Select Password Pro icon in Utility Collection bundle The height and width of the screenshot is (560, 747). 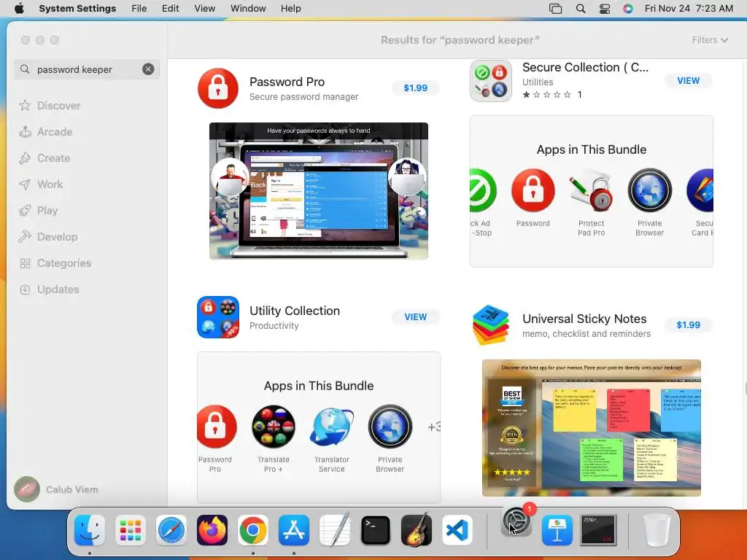217,427
